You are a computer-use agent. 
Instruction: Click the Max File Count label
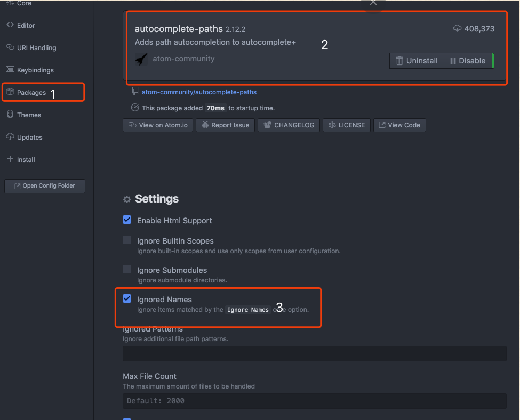click(x=149, y=376)
